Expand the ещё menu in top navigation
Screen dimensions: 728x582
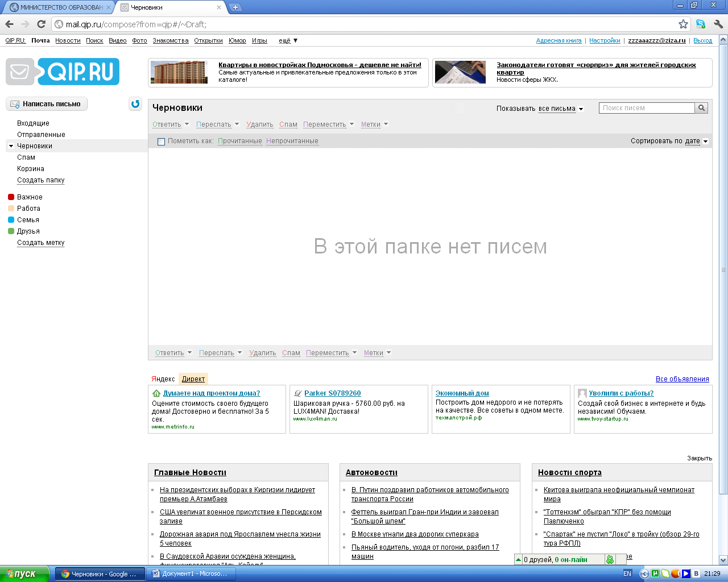[288, 40]
